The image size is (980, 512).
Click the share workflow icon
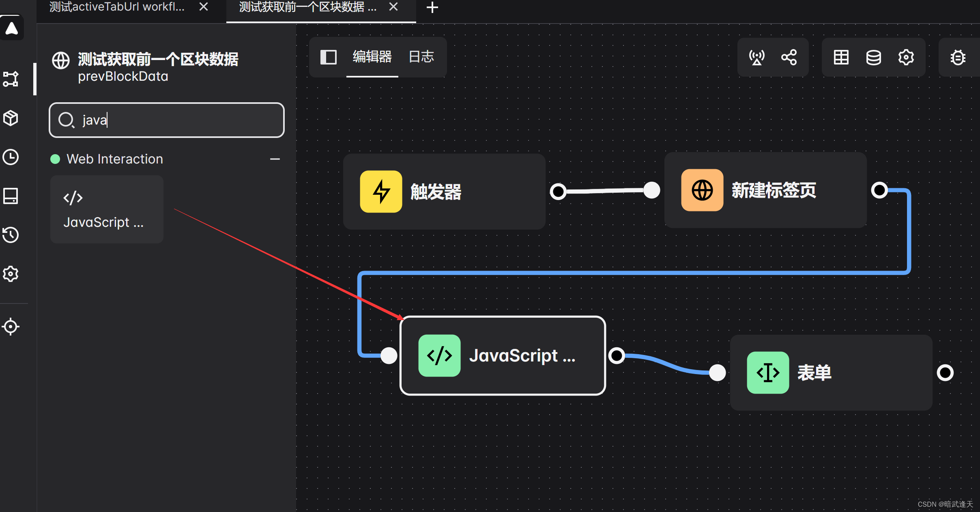click(x=789, y=57)
